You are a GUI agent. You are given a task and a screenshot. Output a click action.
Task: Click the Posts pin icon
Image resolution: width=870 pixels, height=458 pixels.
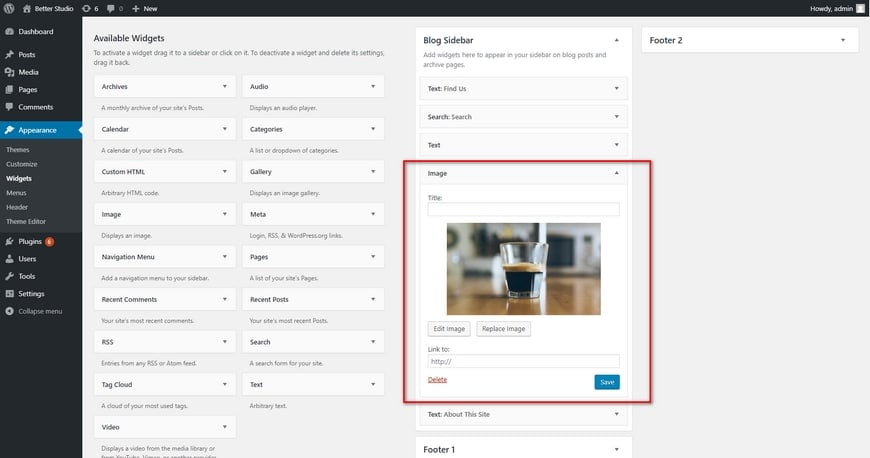(x=9, y=54)
